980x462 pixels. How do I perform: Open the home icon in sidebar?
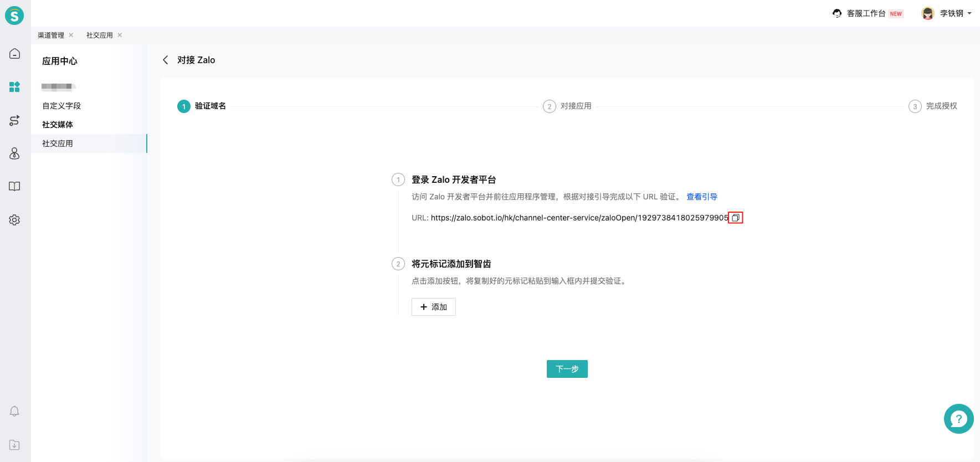pos(15,53)
